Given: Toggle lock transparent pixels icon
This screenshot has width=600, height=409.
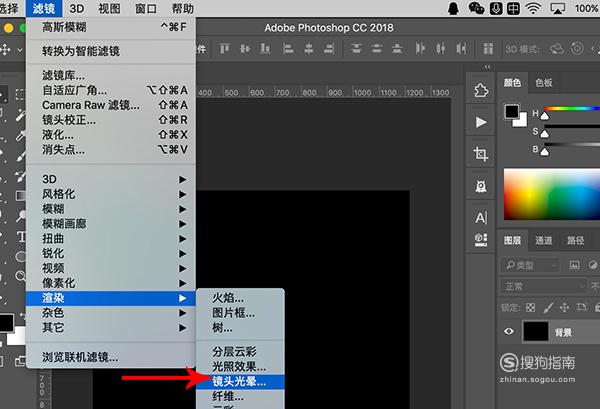Looking at the screenshot, I should pyautogui.click(x=530, y=307).
